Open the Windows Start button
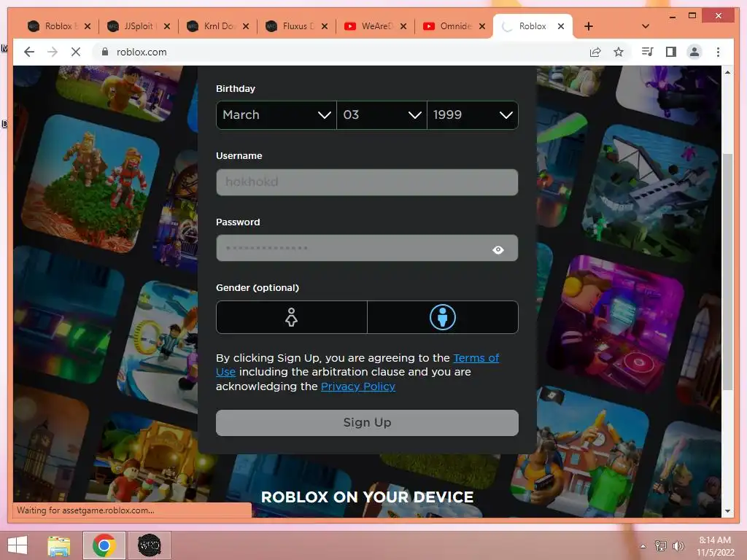747x560 pixels. (18, 545)
